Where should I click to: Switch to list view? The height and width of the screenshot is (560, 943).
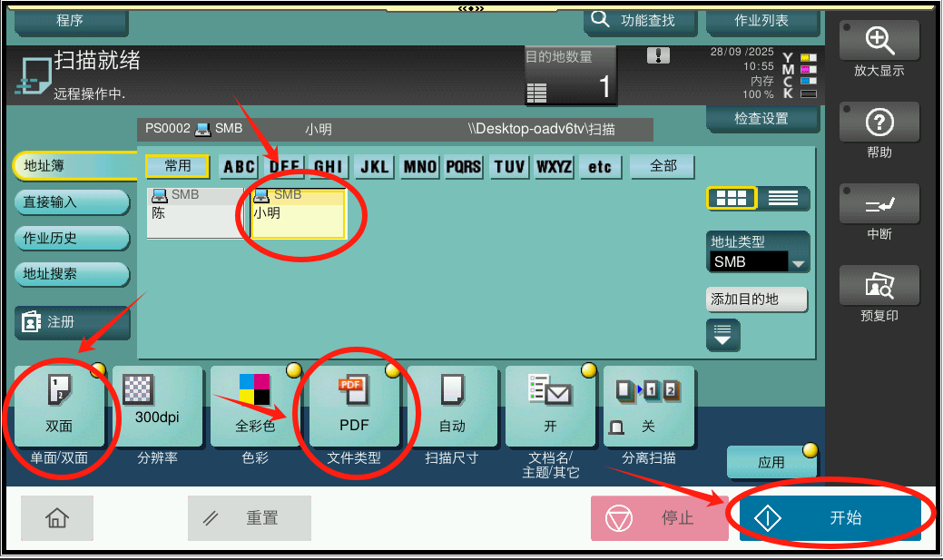[x=783, y=198]
